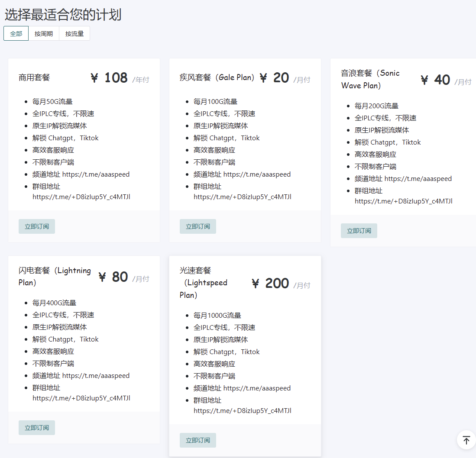Select the 全部 filter tab

click(16, 34)
